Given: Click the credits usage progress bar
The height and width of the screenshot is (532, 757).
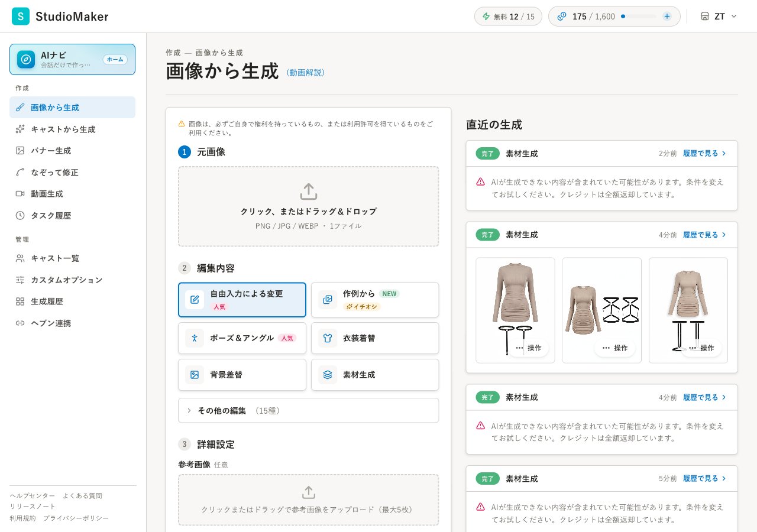Looking at the screenshot, I should (638, 17).
